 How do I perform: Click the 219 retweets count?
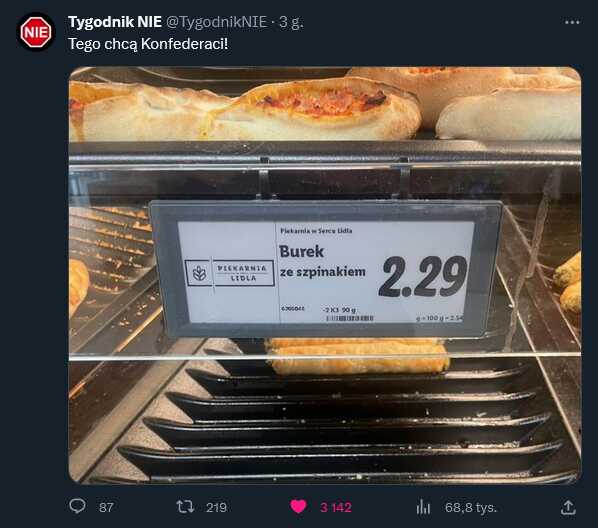tap(216, 507)
